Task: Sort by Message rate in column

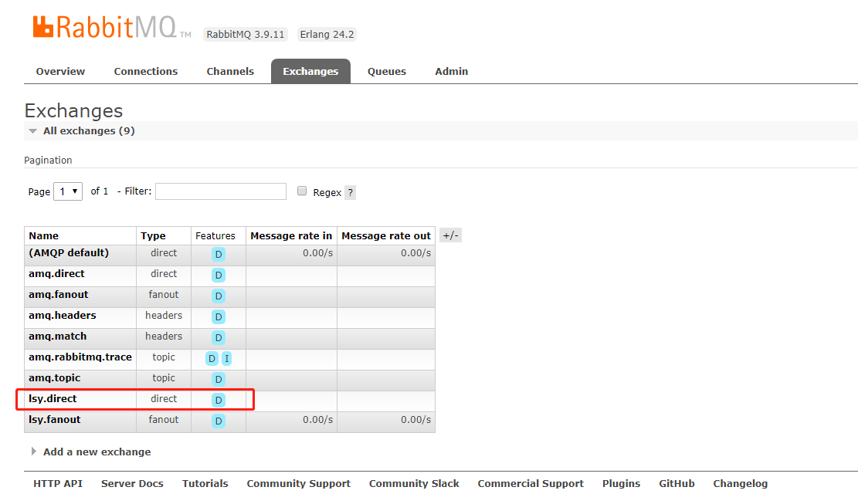Action: (x=291, y=235)
